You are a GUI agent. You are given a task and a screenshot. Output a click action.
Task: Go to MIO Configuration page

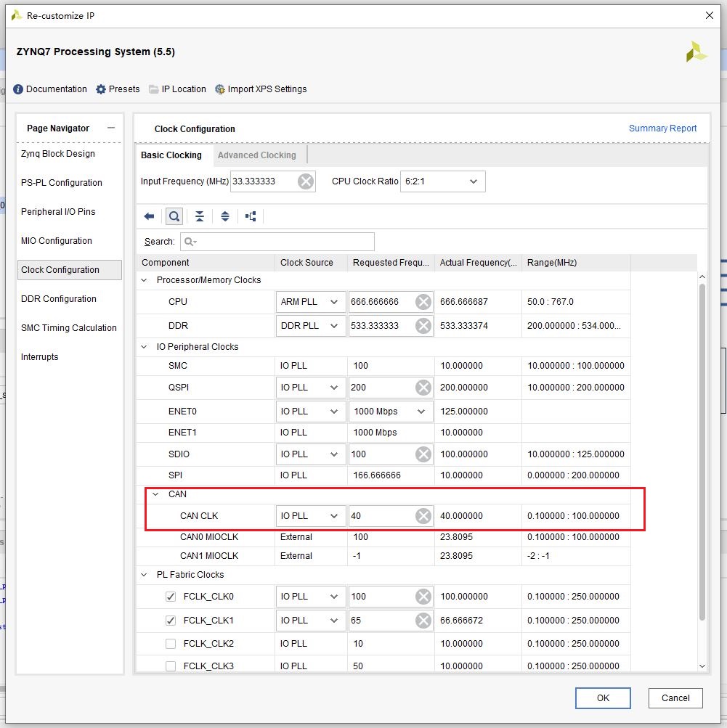57,241
